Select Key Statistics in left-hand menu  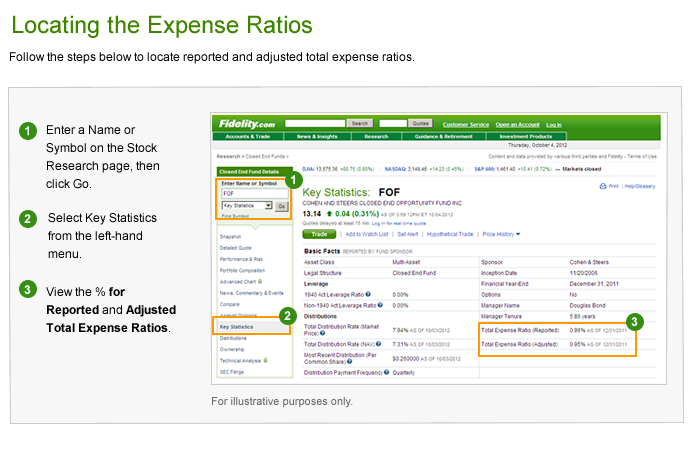tap(236, 326)
